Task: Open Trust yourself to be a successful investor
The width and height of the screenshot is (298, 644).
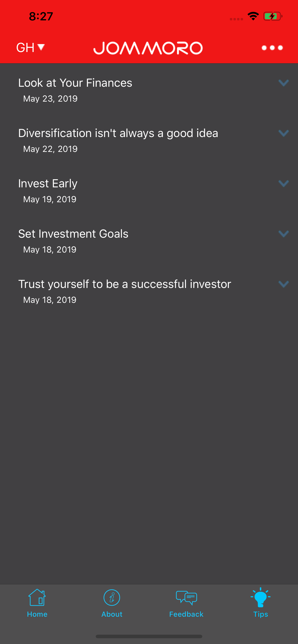Action: pyautogui.click(x=125, y=284)
